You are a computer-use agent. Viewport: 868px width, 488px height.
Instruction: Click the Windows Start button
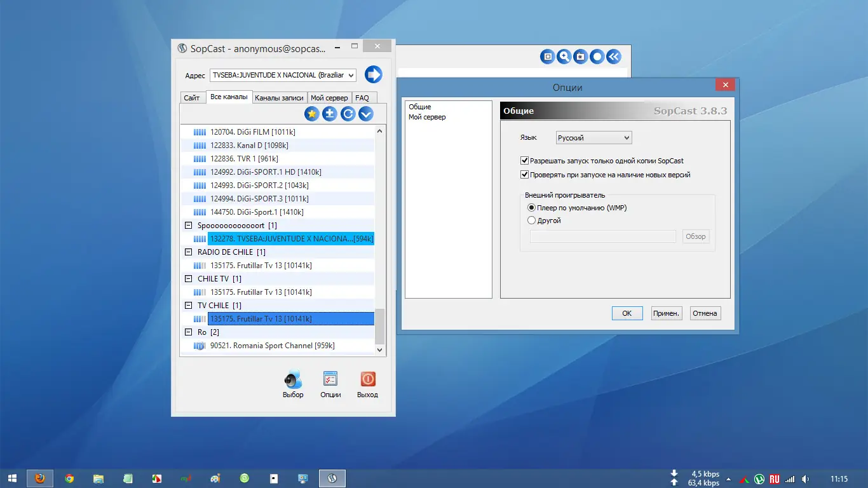(12, 478)
